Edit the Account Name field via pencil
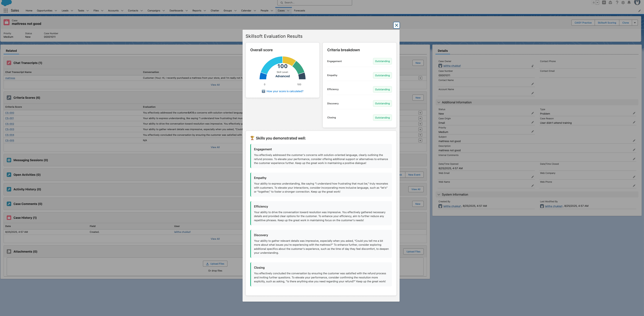Screen dimensions: 644x316 coord(532,93)
